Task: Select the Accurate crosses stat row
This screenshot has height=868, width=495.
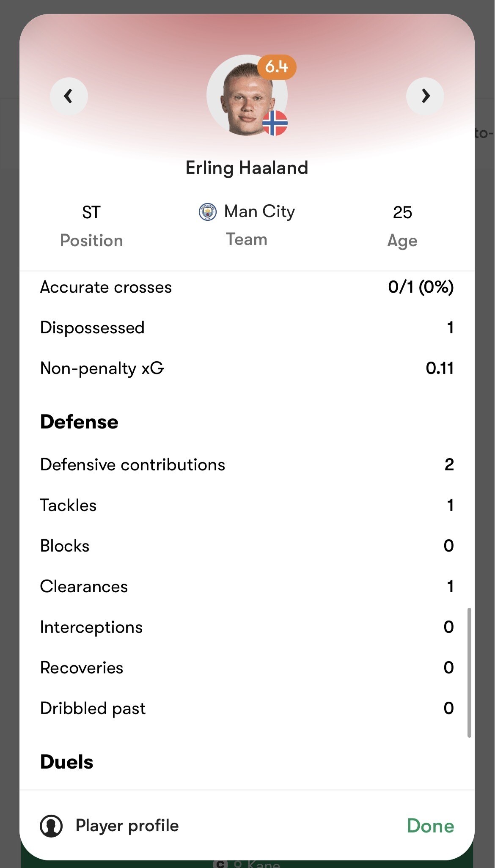Action: (247, 287)
